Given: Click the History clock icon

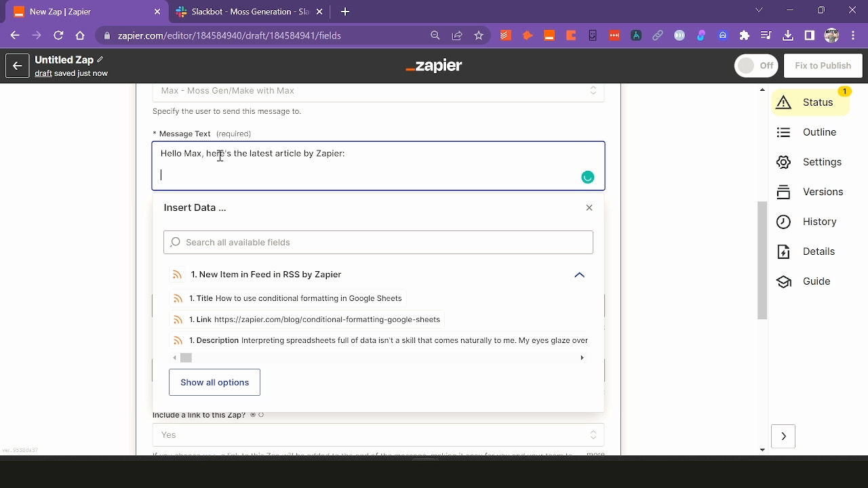Looking at the screenshot, I should (784, 222).
